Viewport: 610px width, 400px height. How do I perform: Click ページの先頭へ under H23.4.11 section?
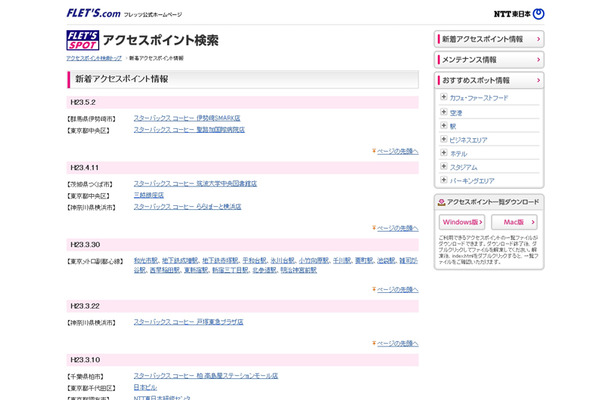tap(398, 228)
